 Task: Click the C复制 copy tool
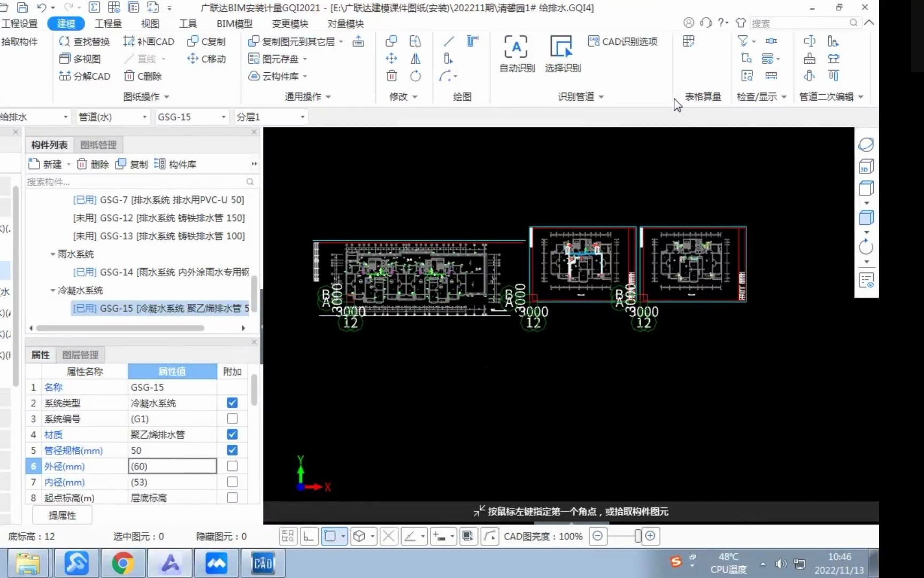tap(206, 41)
